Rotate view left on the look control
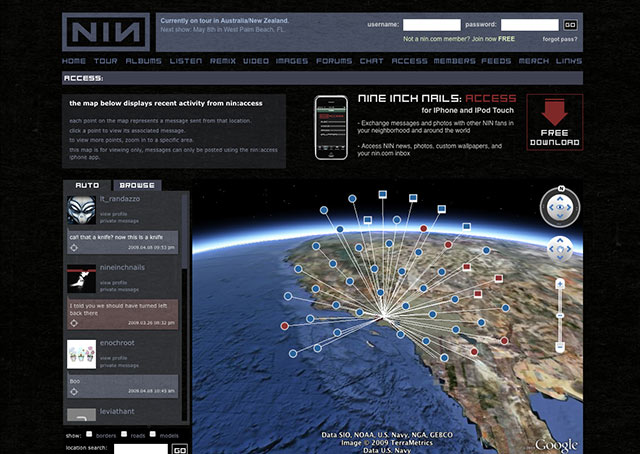This screenshot has height=454, width=640. pyautogui.click(x=551, y=207)
